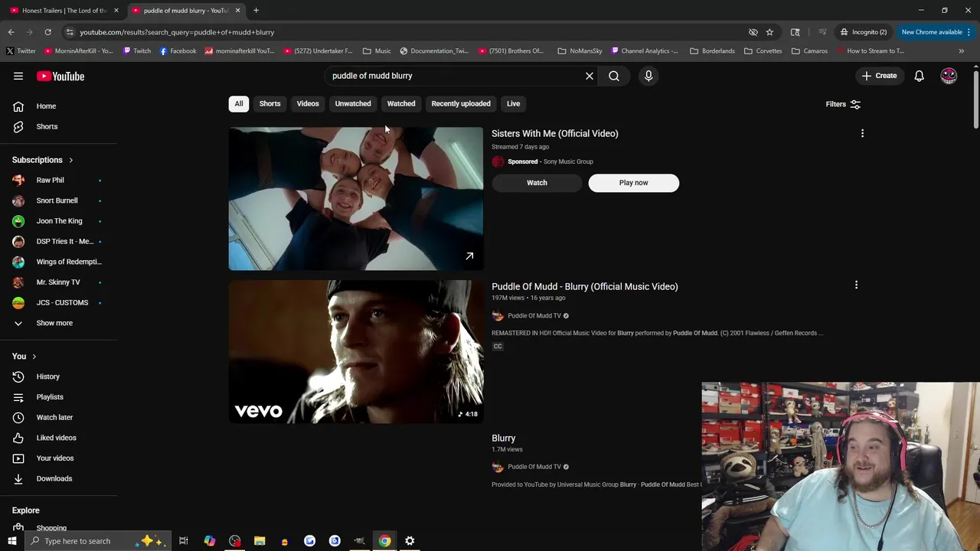980x551 pixels.
Task: Click the magnifier search button
Action: [614, 76]
